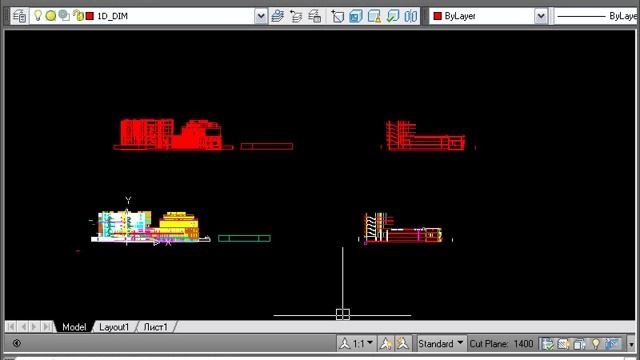Open the Standard display configuration dropdown
The width and height of the screenshot is (640, 360).
(x=440, y=344)
